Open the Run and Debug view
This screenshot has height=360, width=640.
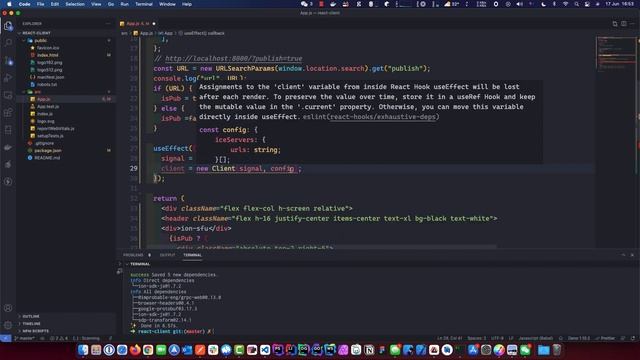pyautogui.click(x=8, y=78)
